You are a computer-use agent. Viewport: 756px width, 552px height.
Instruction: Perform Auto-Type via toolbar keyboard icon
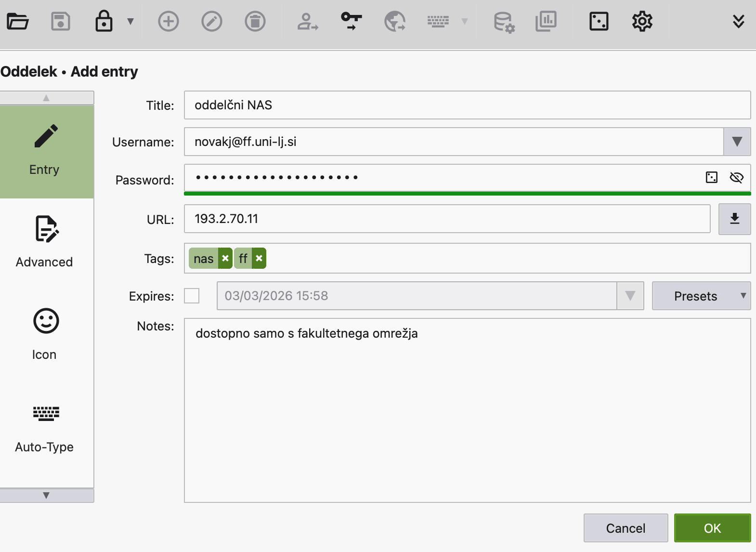tap(438, 21)
